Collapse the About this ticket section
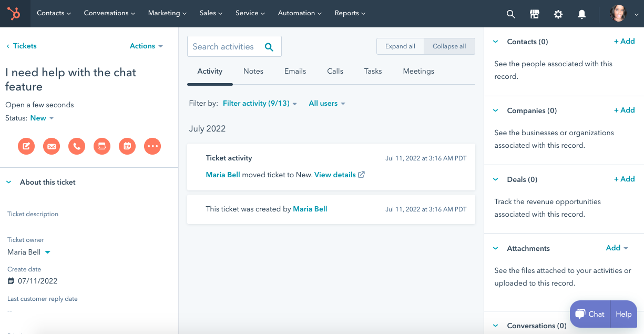The height and width of the screenshot is (334, 644). tap(8, 182)
